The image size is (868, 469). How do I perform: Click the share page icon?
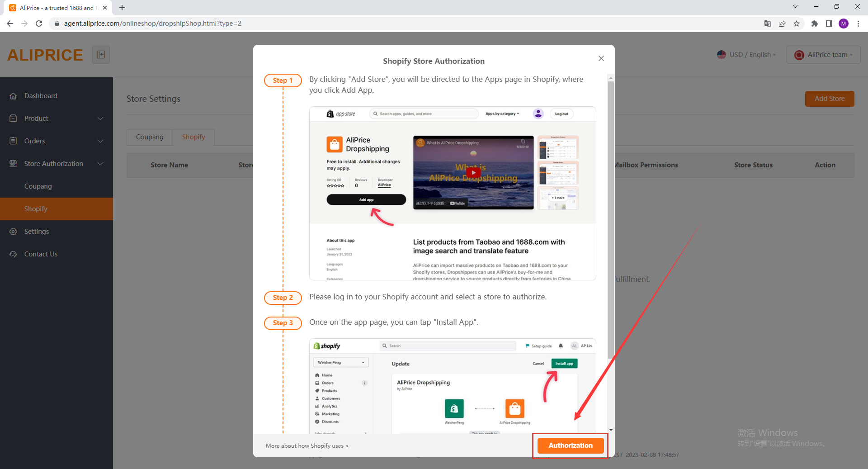click(782, 24)
